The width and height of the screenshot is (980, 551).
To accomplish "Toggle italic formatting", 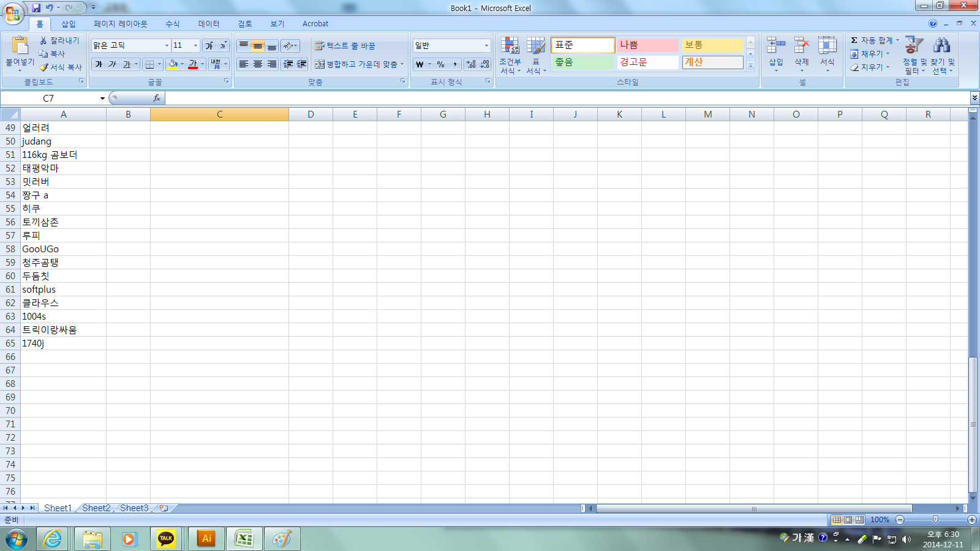I will point(112,64).
